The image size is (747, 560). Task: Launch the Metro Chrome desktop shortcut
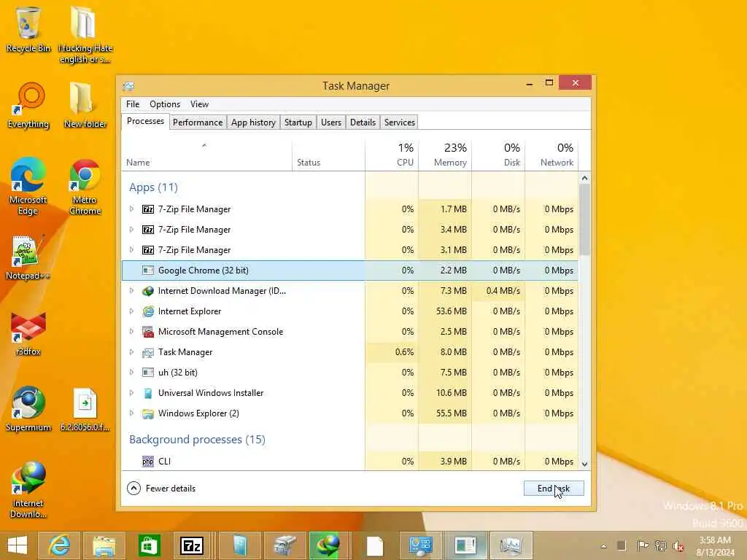pyautogui.click(x=85, y=187)
